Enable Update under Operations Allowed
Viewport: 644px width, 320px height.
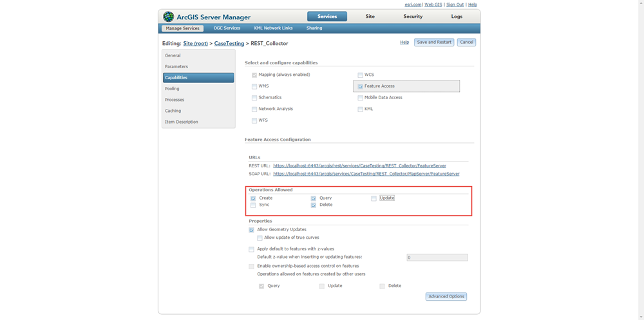click(x=374, y=198)
